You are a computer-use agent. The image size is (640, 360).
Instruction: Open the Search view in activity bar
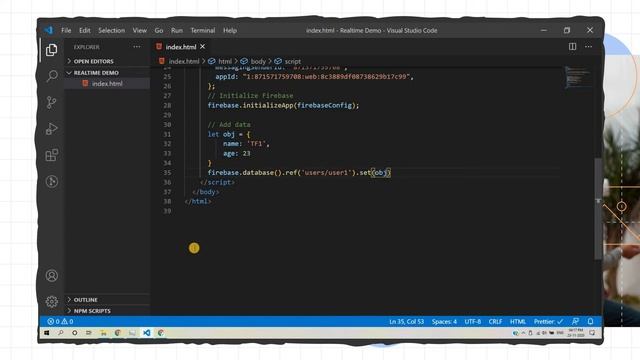51,76
